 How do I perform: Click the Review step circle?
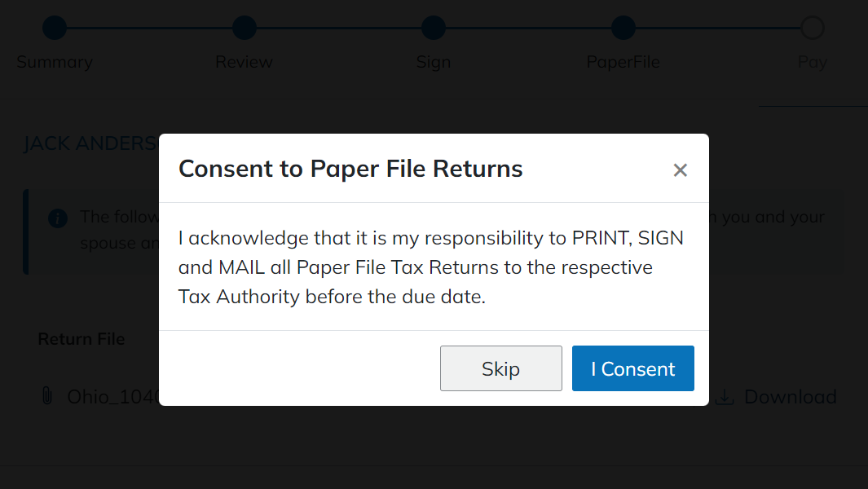coord(244,27)
